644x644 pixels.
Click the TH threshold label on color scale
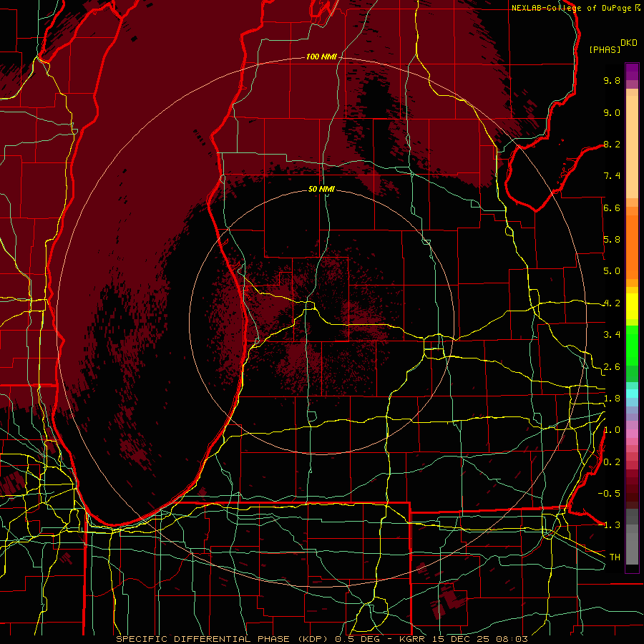(615, 557)
